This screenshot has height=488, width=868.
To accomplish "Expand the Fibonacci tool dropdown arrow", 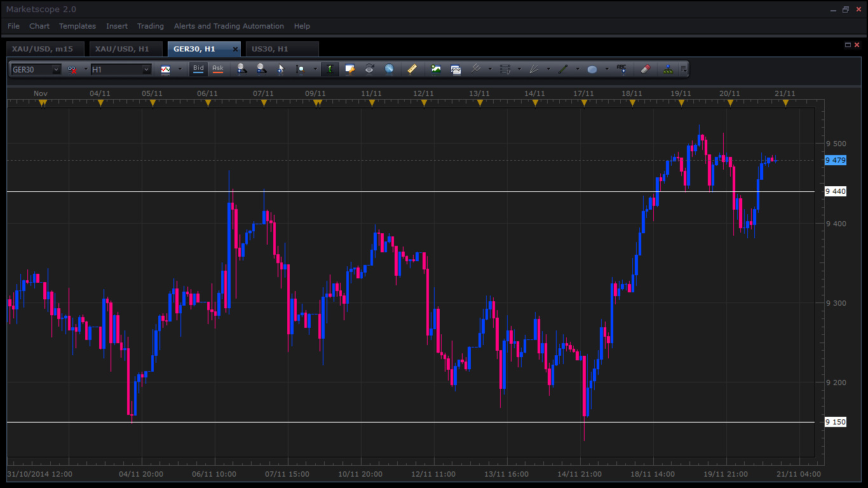I will pyautogui.click(x=519, y=69).
